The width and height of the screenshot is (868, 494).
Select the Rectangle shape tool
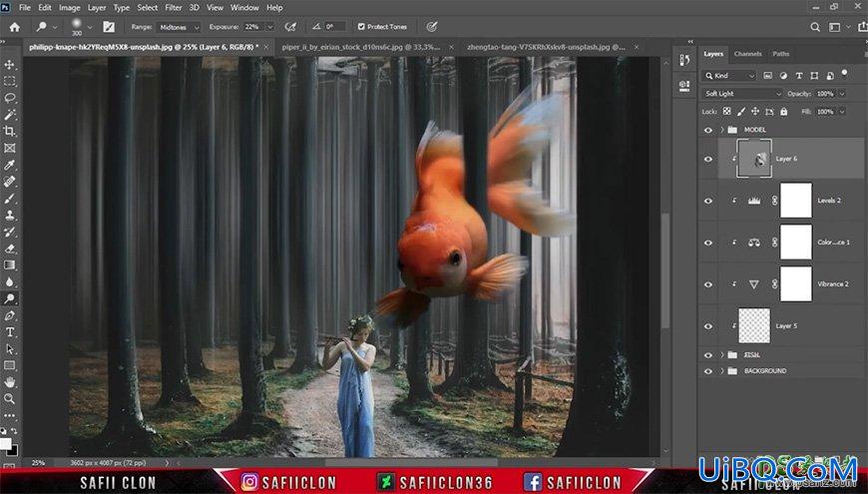pos(9,365)
